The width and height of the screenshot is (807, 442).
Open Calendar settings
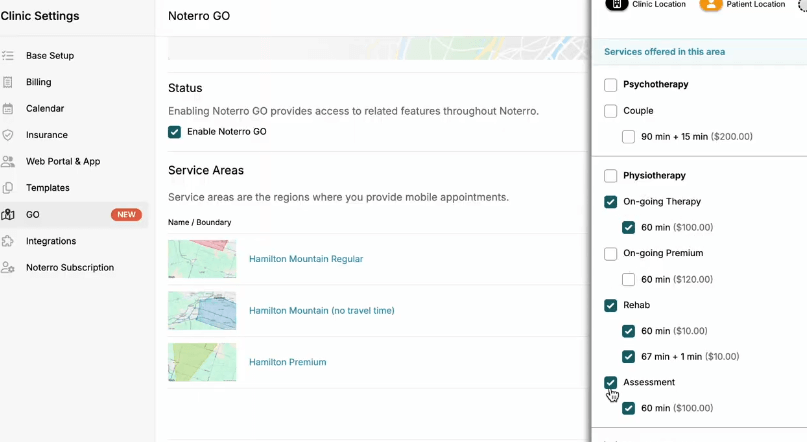tap(45, 109)
